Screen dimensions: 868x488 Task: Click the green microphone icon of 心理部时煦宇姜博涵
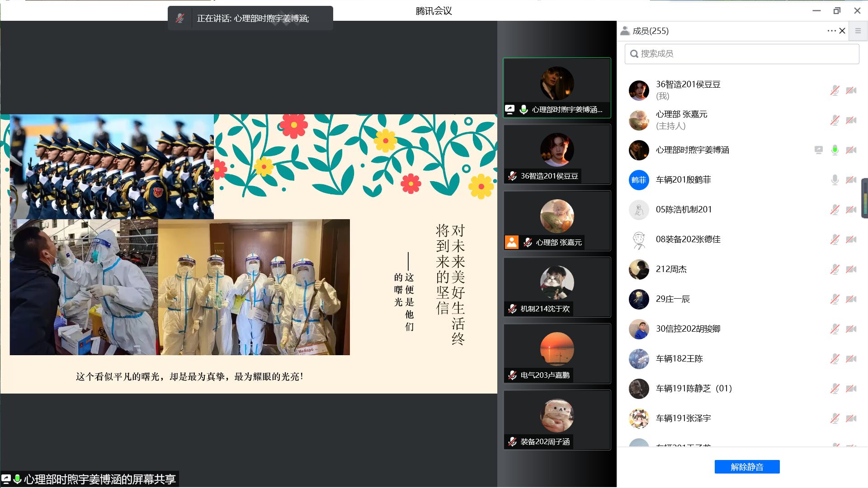(x=835, y=150)
